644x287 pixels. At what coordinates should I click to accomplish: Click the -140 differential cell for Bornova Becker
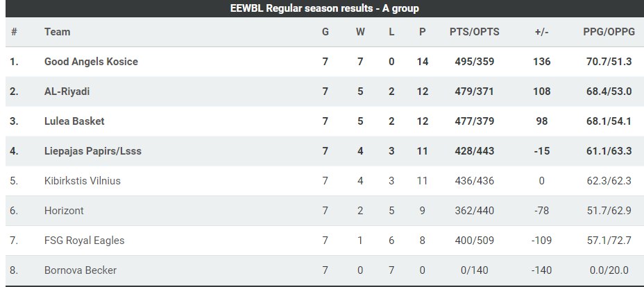tap(541, 270)
